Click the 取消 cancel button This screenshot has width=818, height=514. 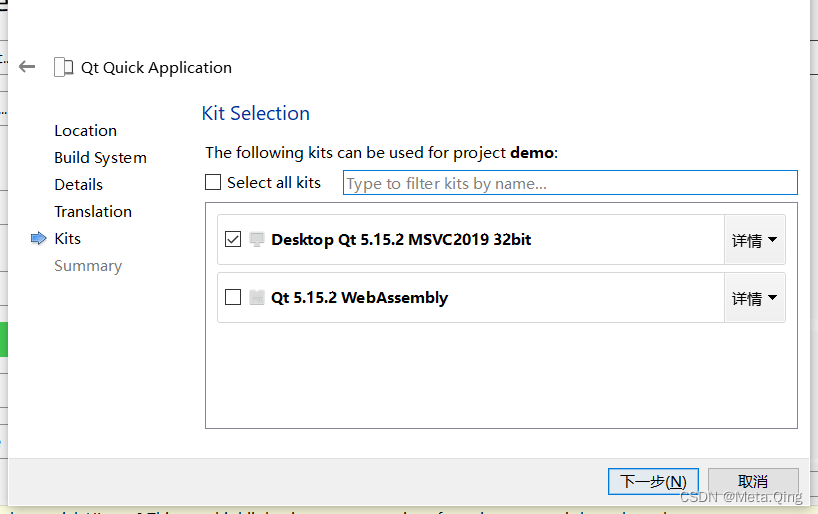[753, 481]
